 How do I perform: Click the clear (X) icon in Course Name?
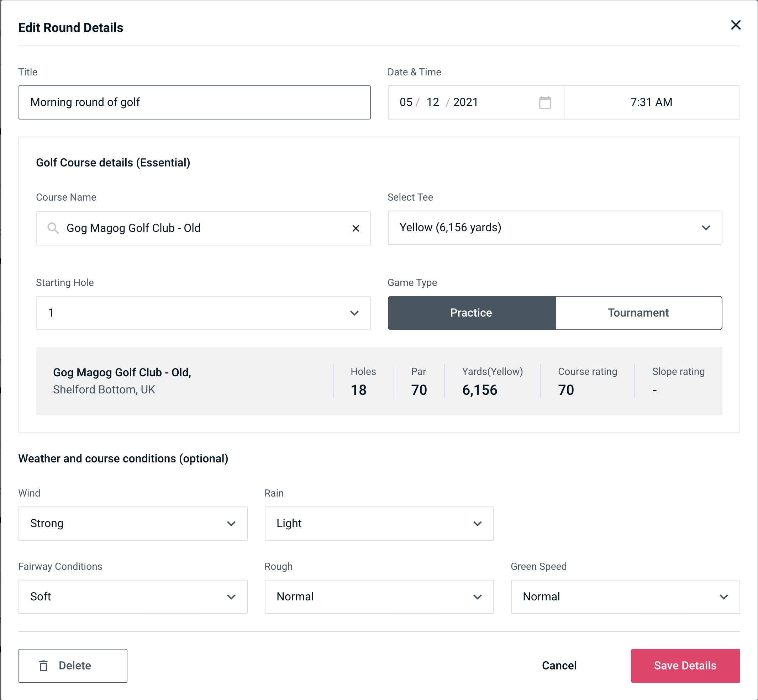coord(356,228)
